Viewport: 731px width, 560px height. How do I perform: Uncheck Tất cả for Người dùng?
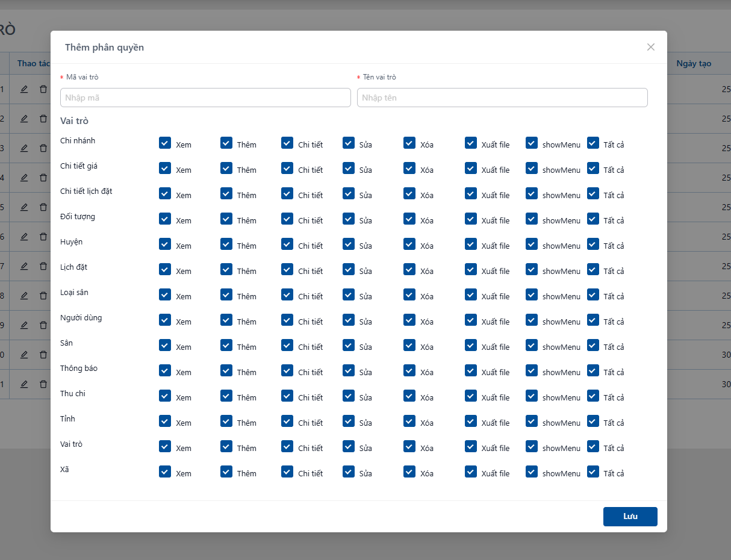point(593,320)
